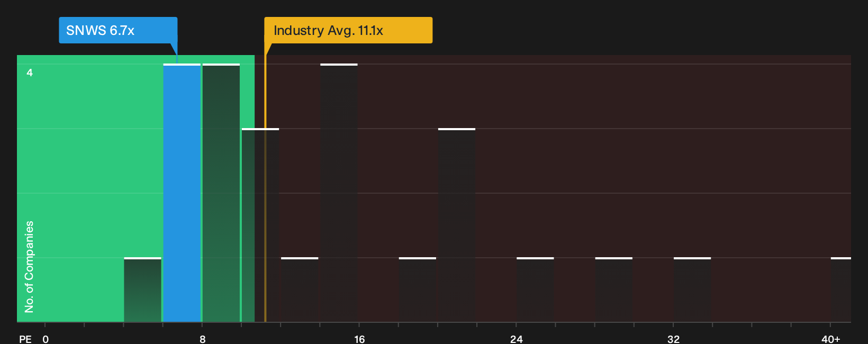Click the bar starting at PE 32
This screenshot has height=344, width=868.
pos(692,289)
